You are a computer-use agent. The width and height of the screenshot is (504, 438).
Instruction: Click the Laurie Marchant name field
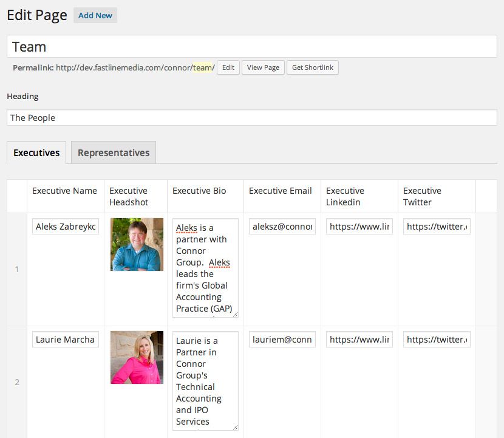(66, 340)
